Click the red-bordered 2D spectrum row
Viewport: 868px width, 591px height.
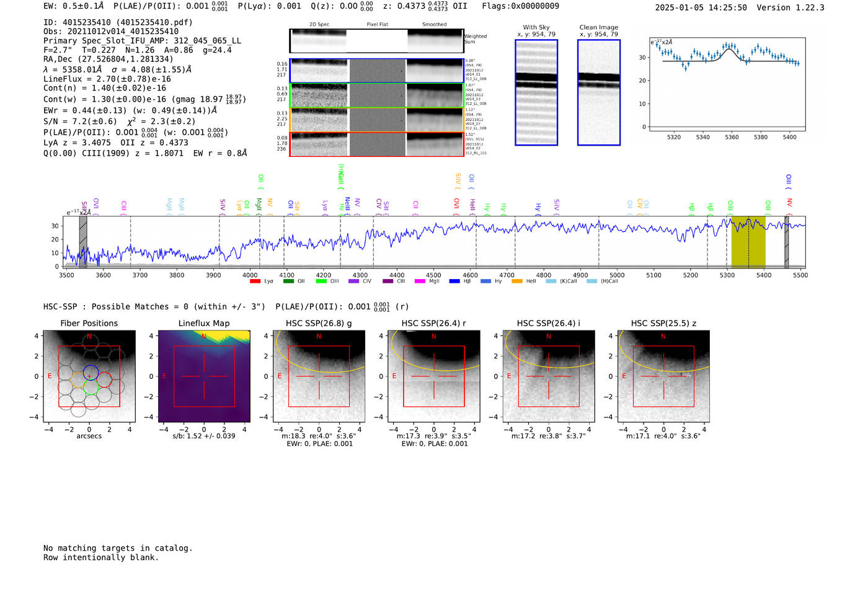pos(376,144)
